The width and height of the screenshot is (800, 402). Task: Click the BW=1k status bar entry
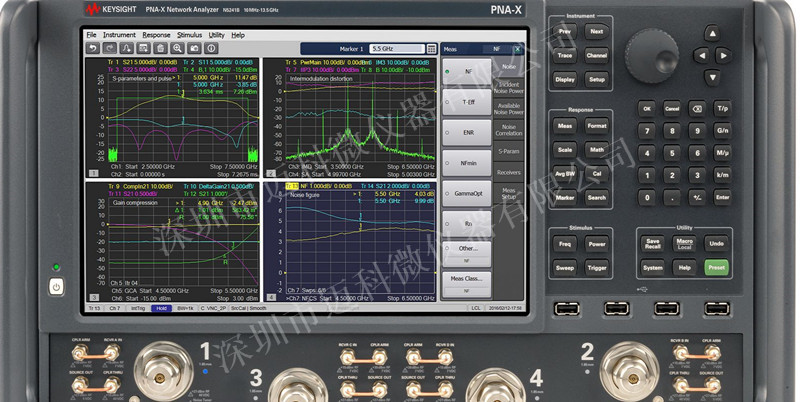(x=186, y=308)
